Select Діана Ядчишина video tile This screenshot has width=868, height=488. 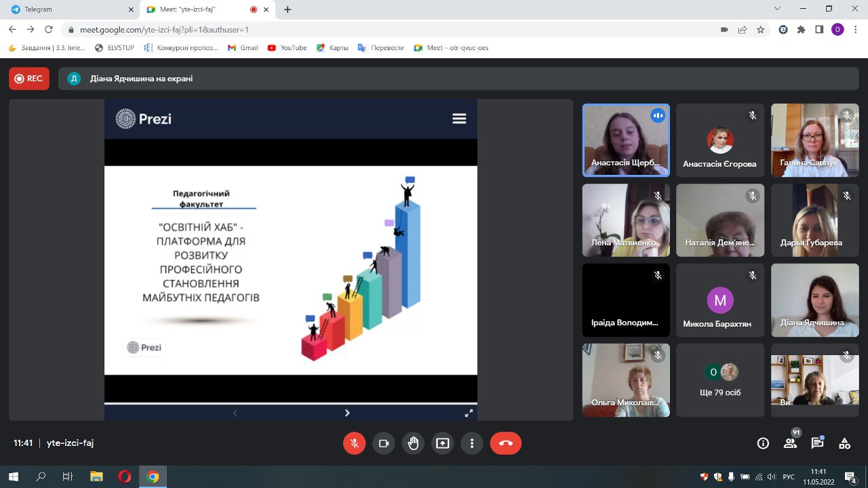pyautogui.click(x=814, y=300)
